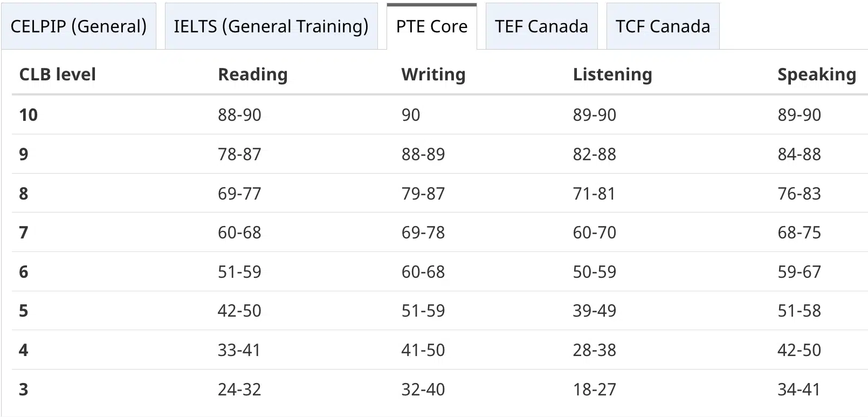Click Listening score 50-59 cell

point(594,272)
